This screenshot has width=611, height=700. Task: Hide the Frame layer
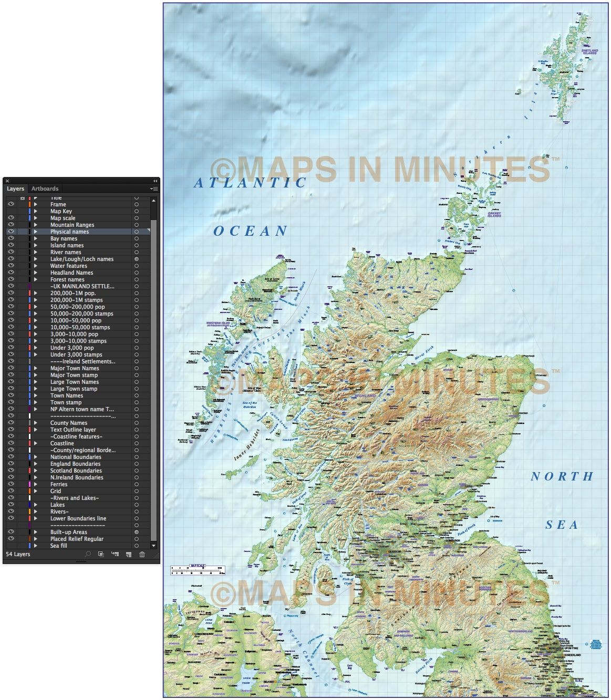coord(11,204)
